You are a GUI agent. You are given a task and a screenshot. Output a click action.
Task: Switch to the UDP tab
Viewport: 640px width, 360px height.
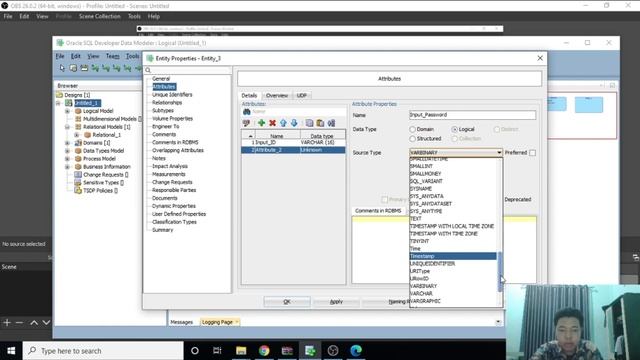pos(302,96)
